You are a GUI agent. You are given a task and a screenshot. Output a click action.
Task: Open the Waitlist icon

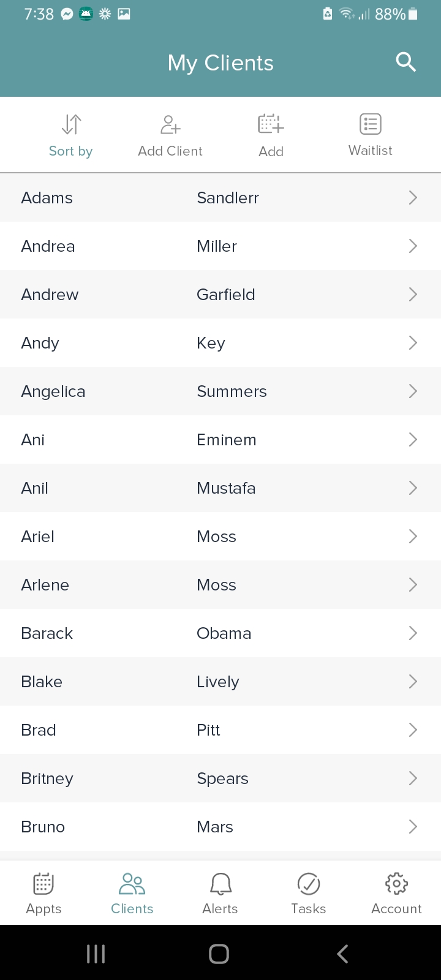click(370, 124)
